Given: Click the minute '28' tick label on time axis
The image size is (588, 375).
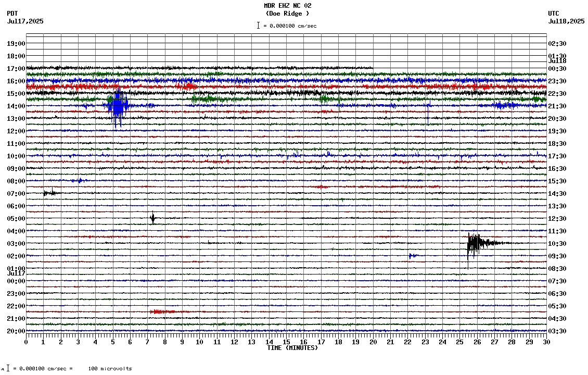Looking at the screenshot, I should click(x=512, y=342).
